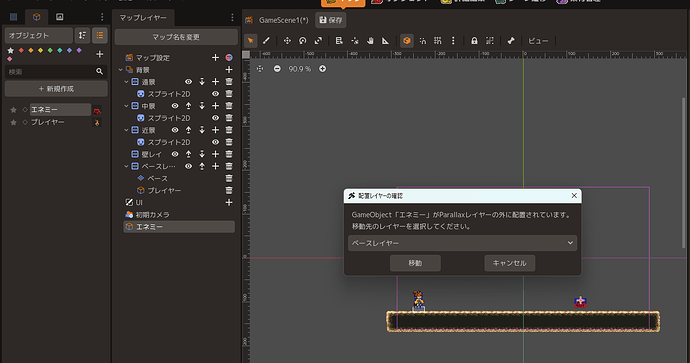
Task: Select the pan hand tool
Action: coord(370,41)
